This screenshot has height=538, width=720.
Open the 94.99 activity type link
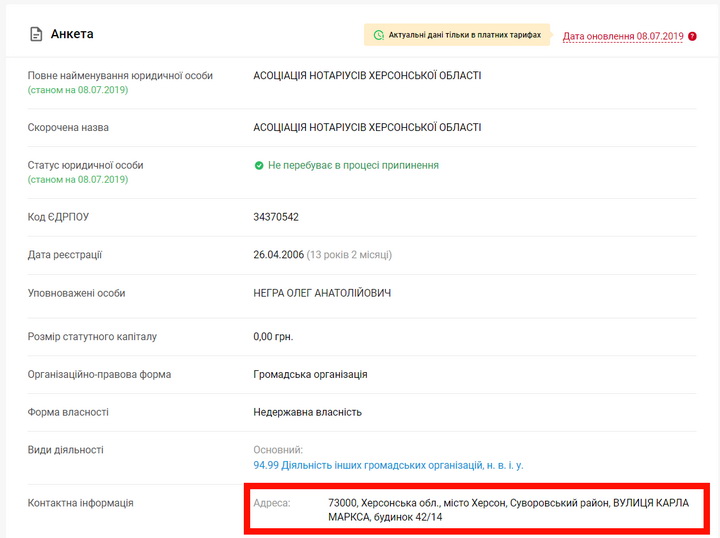pos(388,465)
